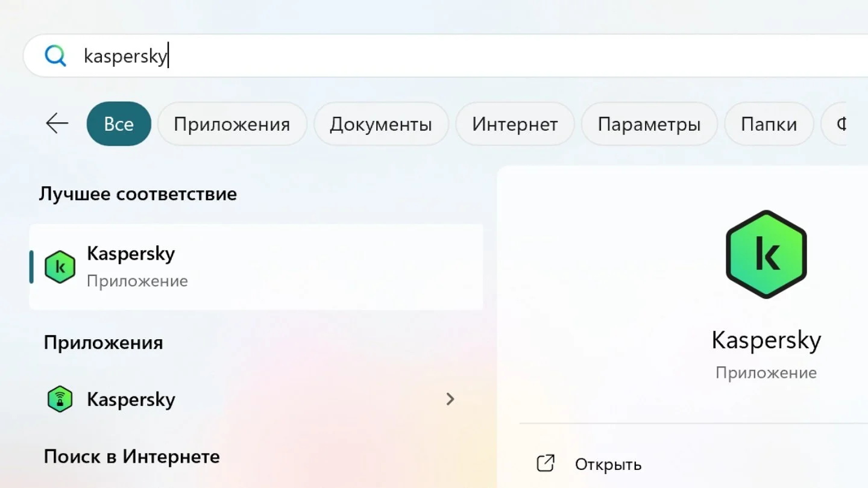Switch to the Параметры filter tab
Screen dimensions: 868x488
pos(649,124)
